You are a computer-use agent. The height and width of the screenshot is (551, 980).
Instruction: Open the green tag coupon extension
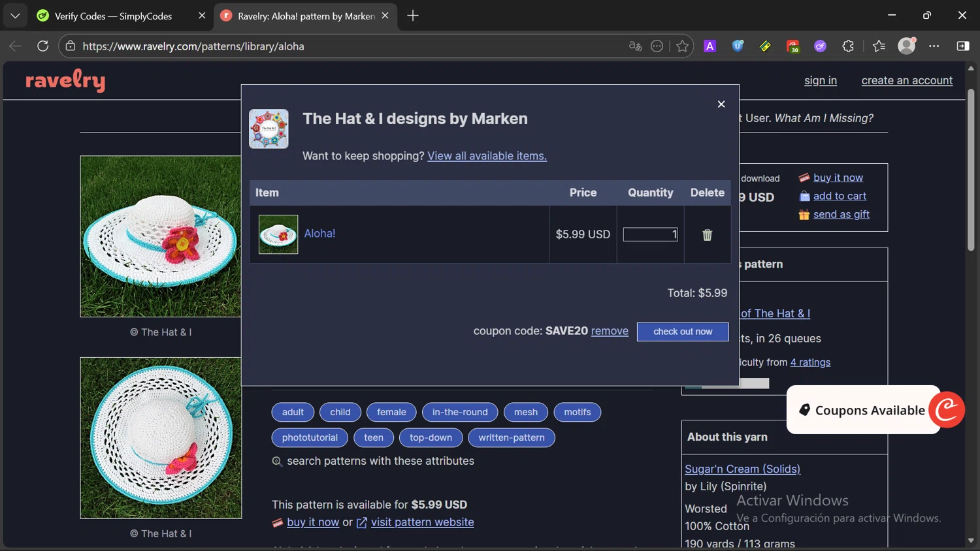tap(765, 46)
